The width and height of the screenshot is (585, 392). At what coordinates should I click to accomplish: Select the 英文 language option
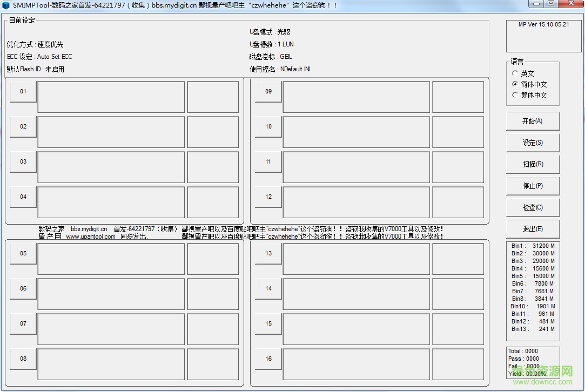[x=523, y=73]
